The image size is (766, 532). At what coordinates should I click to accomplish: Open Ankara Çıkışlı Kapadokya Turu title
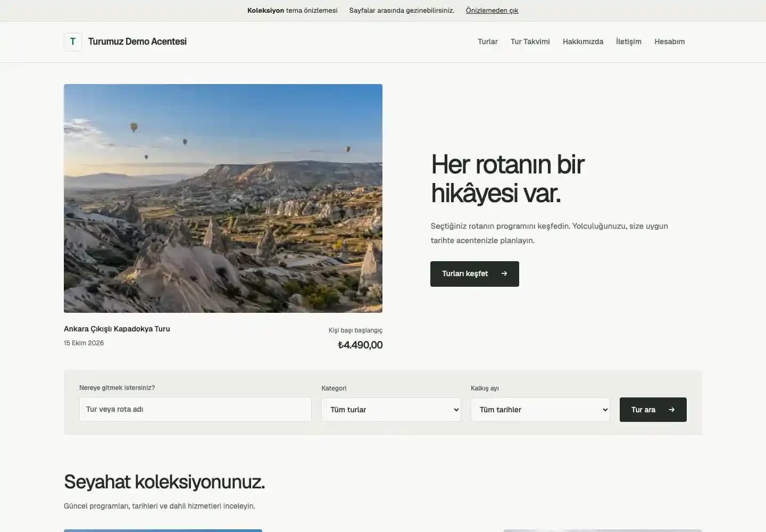point(117,329)
